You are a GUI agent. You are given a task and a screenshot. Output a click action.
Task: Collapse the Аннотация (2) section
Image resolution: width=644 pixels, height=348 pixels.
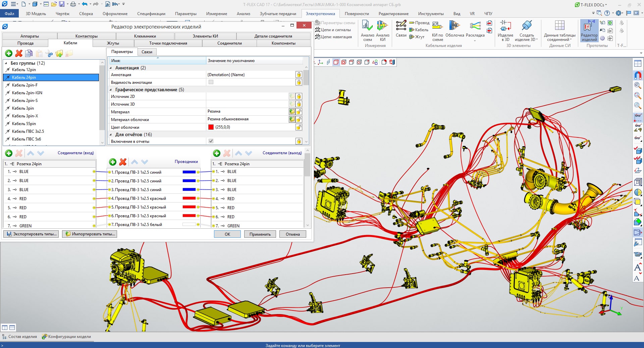click(111, 68)
